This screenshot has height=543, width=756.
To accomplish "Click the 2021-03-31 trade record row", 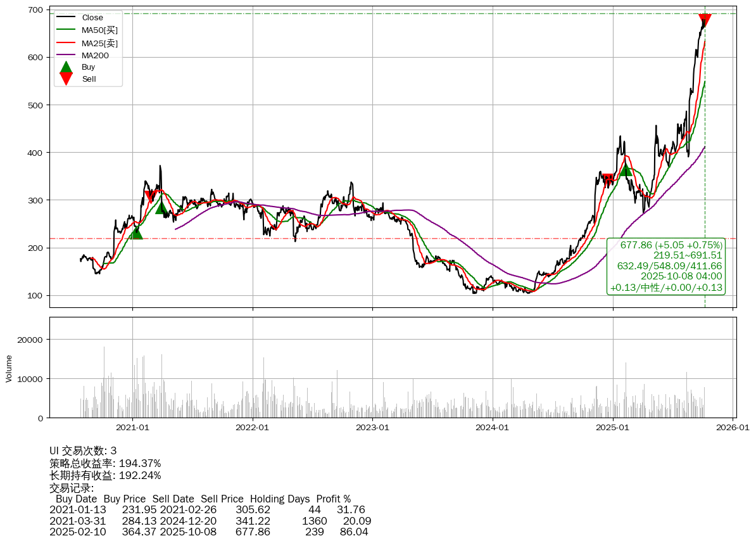I will pos(210,521).
